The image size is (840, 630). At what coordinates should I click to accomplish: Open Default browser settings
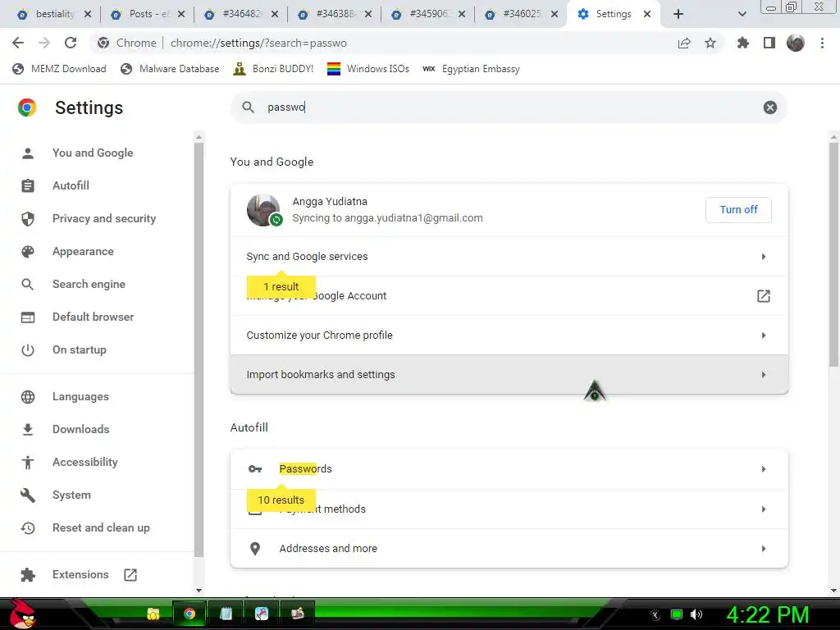94,317
